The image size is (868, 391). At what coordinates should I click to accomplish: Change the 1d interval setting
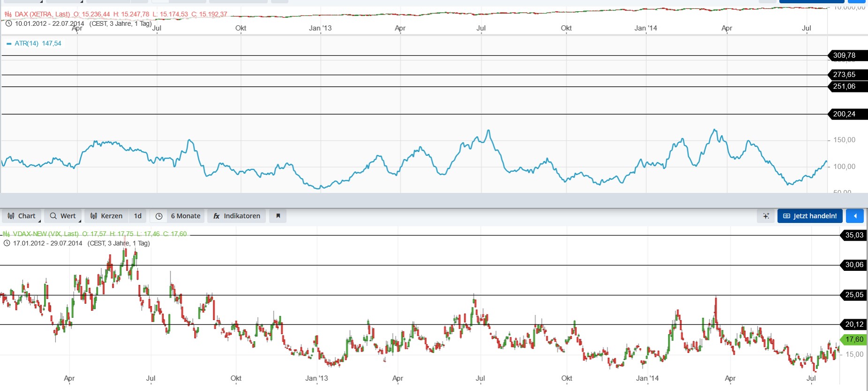(x=137, y=216)
